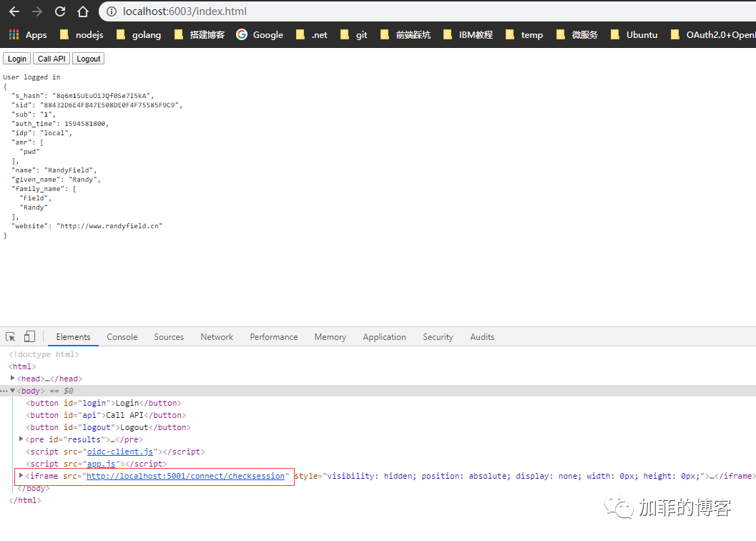Click the "website" value http://www.randyfield.cn

pos(109,226)
